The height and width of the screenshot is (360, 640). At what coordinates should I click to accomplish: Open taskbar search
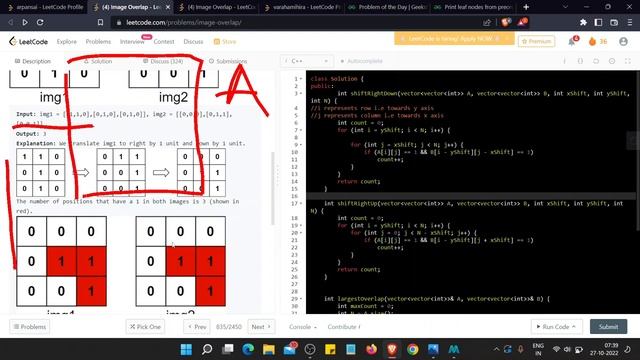click(207, 349)
